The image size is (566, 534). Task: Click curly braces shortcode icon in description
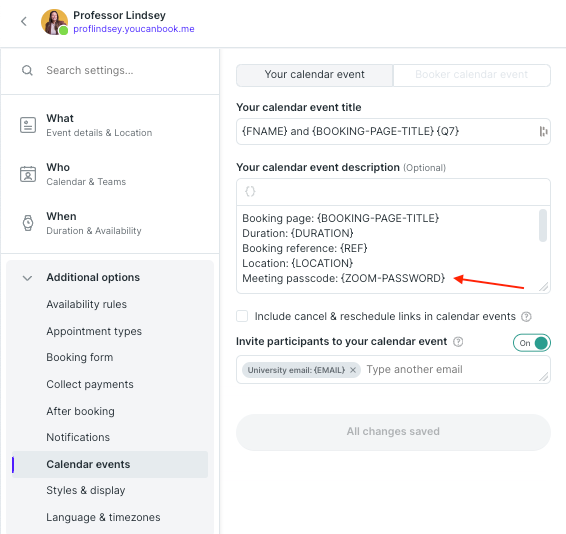click(x=250, y=191)
